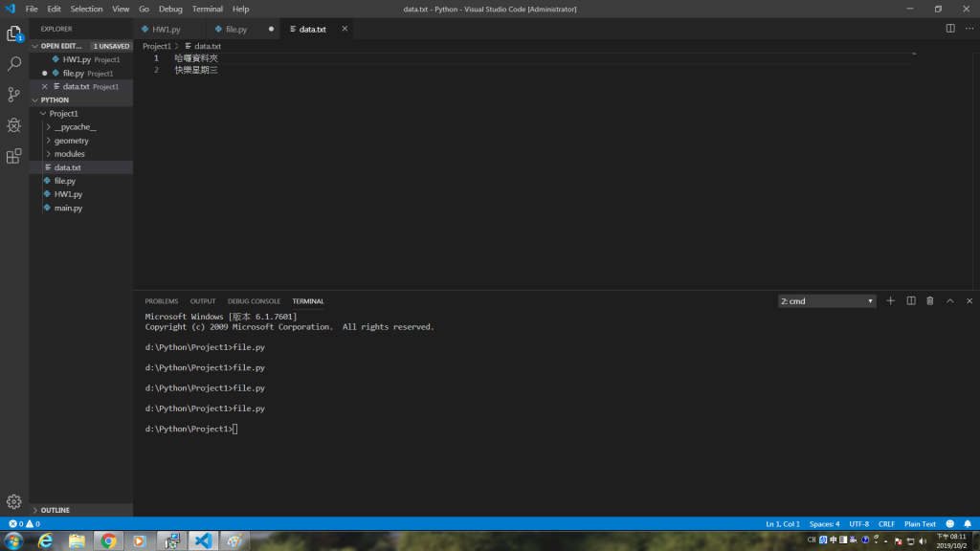The height and width of the screenshot is (551, 980).
Task: Open the View menu
Action: (x=121, y=9)
